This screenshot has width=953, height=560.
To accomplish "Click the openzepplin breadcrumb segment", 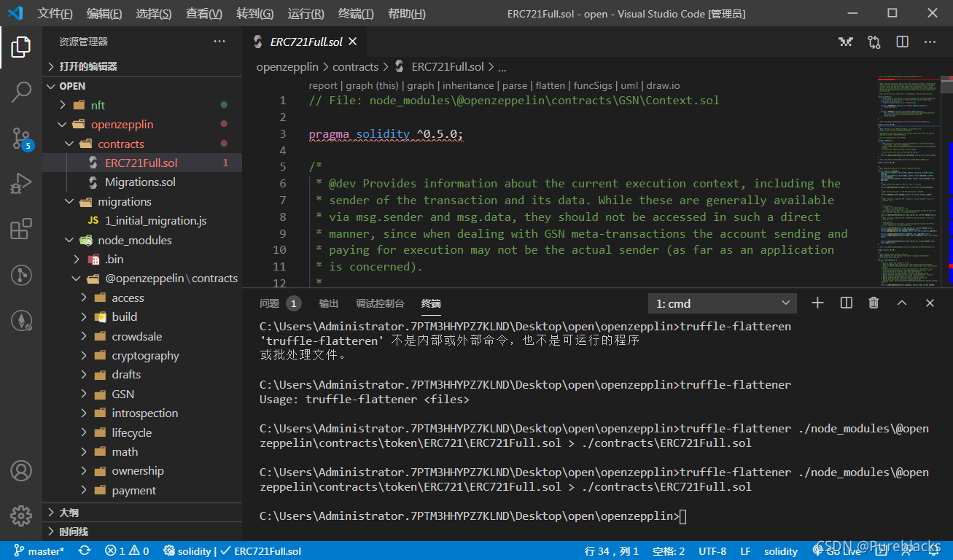I will pyautogui.click(x=287, y=66).
